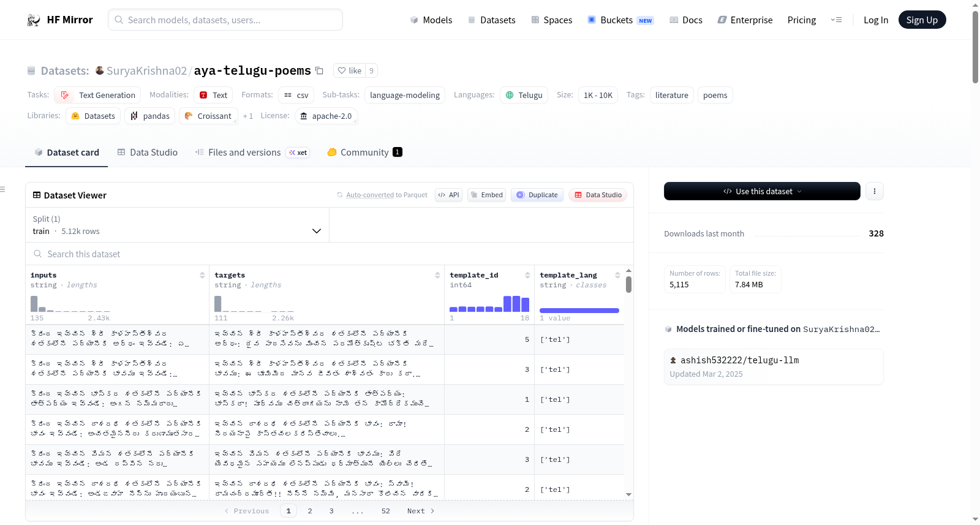This screenshot has height=525, width=980.
Task: Click the inputs length histogram
Action: coord(70,304)
